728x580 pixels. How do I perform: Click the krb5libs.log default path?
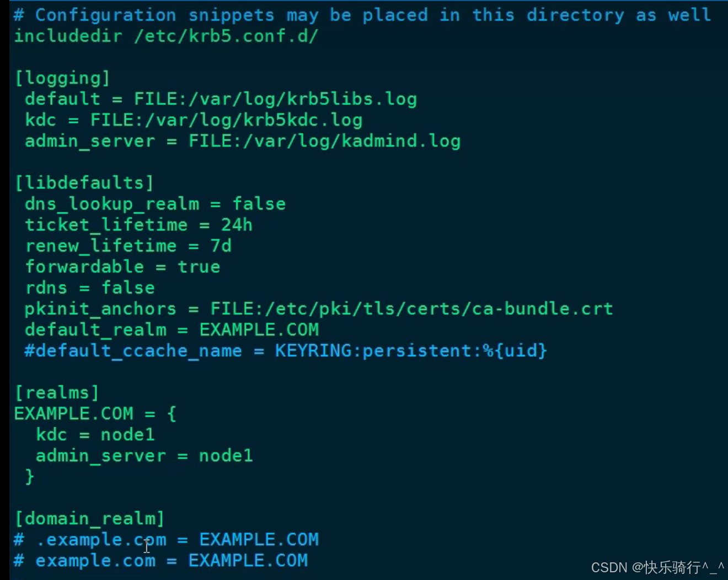point(275,99)
